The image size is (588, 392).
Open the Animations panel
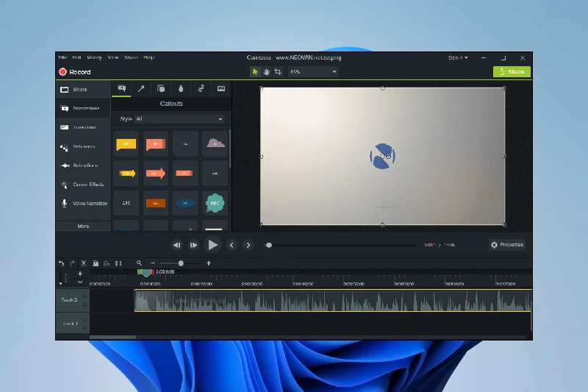coord(83,165)
